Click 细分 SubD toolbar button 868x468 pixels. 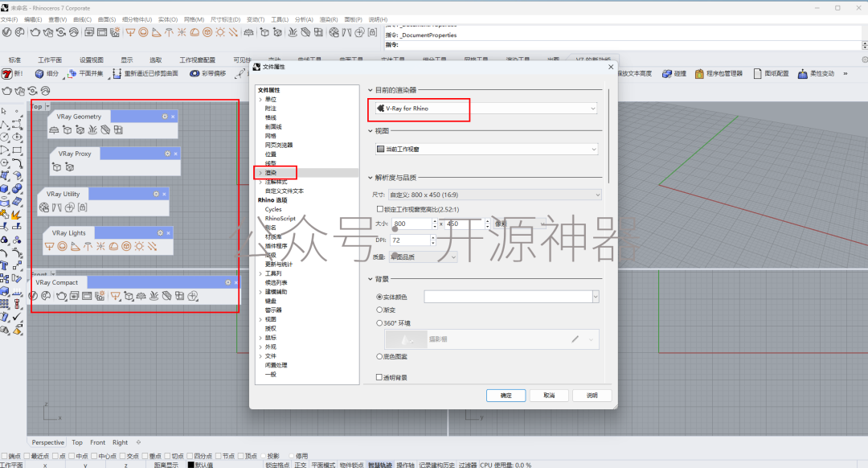47,73
